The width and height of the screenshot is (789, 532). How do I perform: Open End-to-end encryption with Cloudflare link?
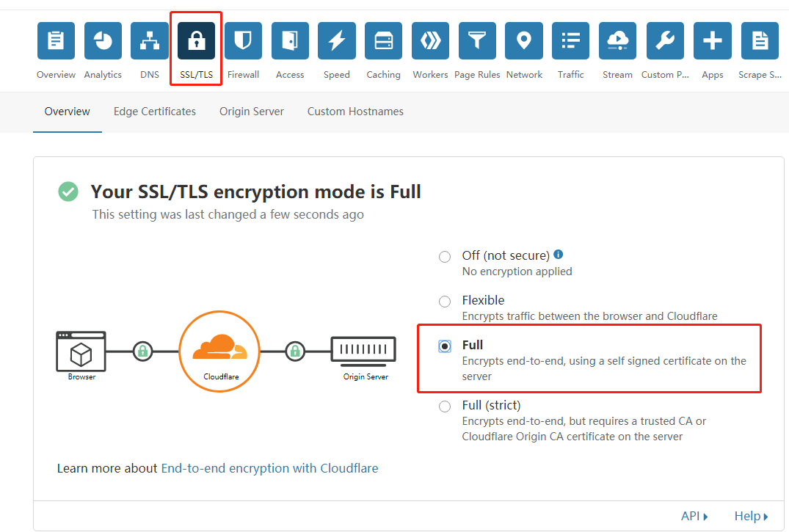click(269, 468)
